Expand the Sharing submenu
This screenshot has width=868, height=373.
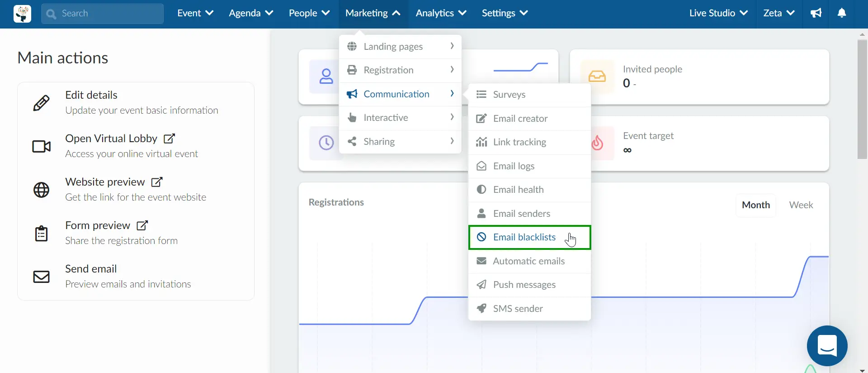400,142
